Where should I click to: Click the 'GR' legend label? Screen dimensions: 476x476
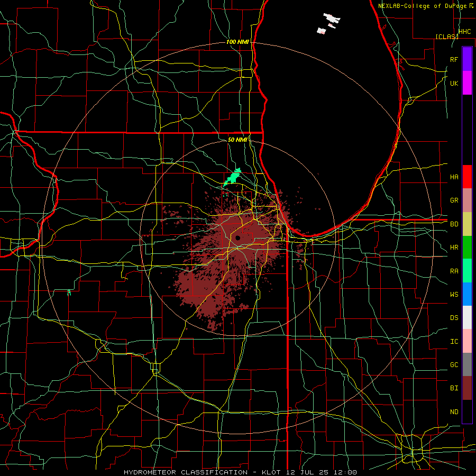(x=454, y=200)
